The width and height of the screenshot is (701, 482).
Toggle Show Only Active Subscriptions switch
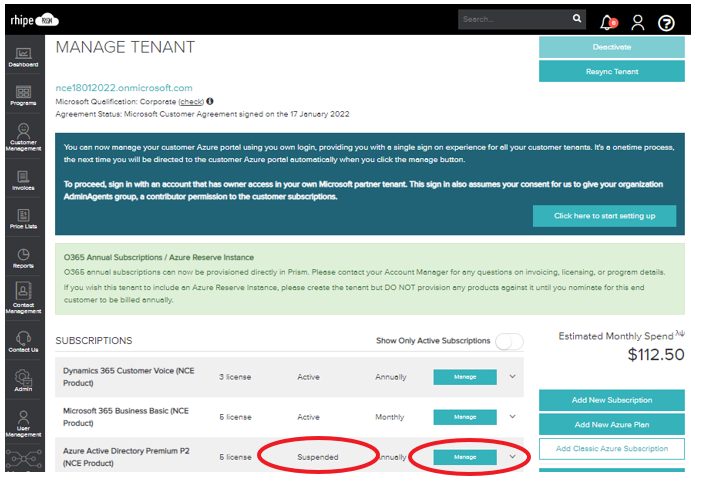pos(510,342)
